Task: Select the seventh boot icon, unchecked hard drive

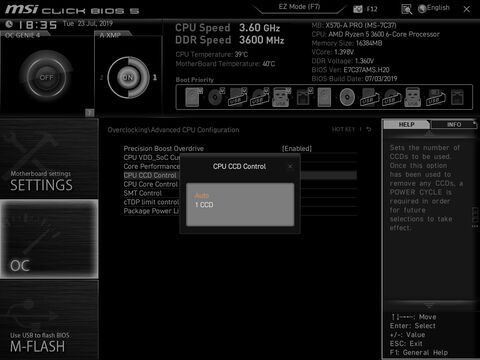Action: (x=324, y=97)
